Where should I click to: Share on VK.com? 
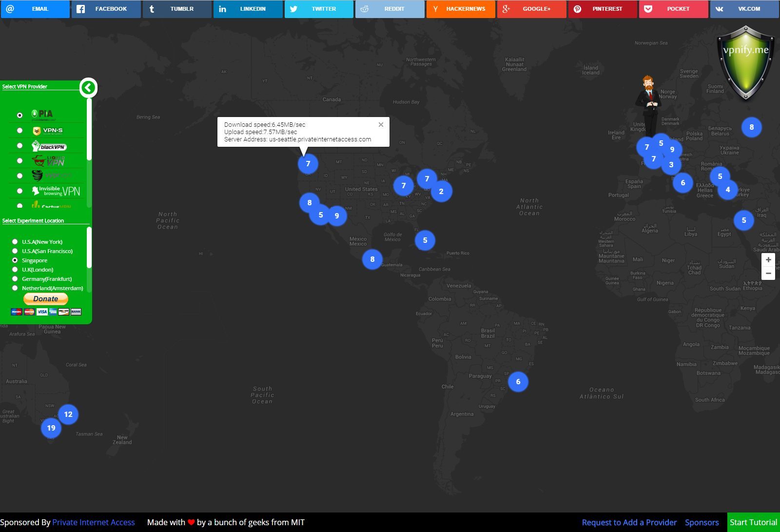pyautogui.click(x=744, y=9)
